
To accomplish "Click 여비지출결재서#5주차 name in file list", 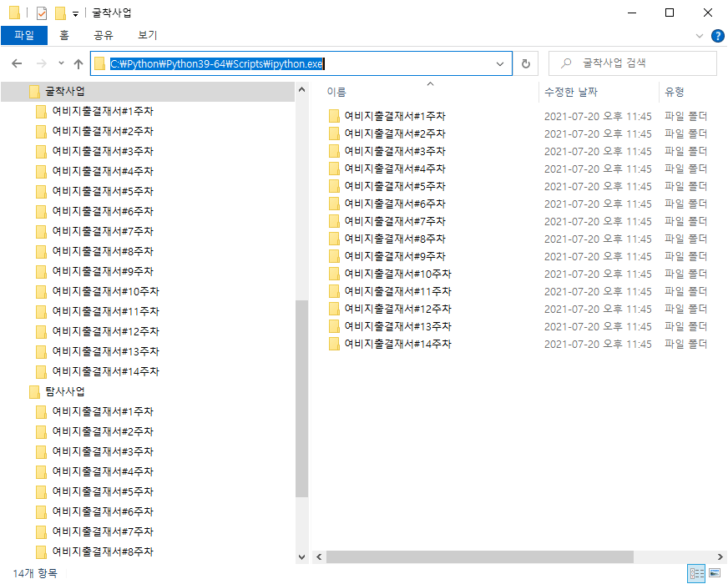I will coord(395,186).
